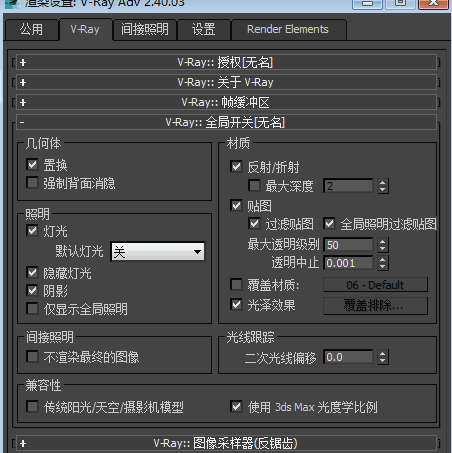Open the 默认灯光 dropdown

click(158, 251)
